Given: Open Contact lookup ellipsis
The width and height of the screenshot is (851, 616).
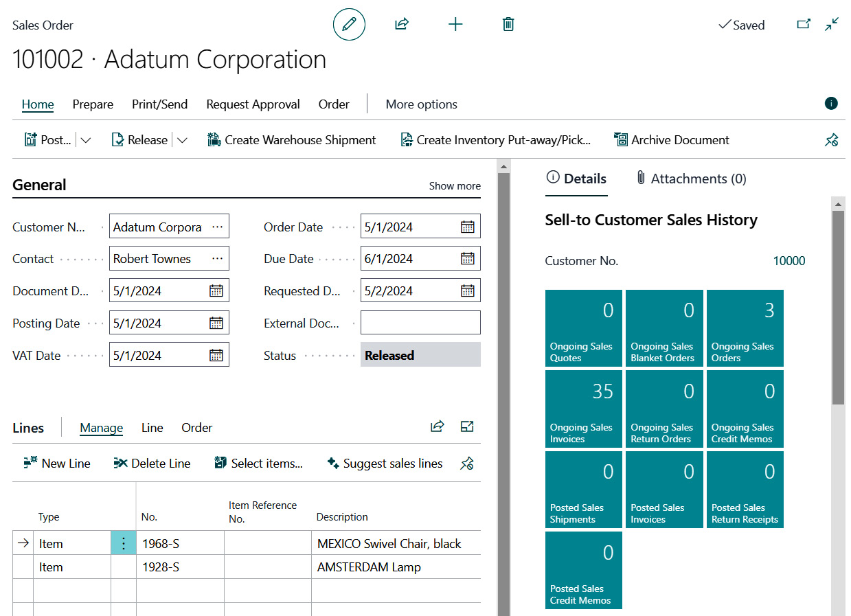Looking at the screenshot, I should pos(217,259).
